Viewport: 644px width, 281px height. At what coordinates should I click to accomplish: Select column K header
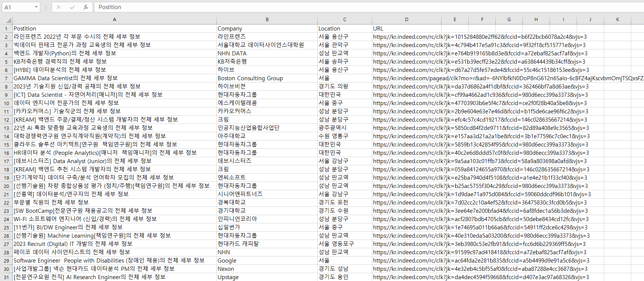pyautogui.click(x=618, y=20)
